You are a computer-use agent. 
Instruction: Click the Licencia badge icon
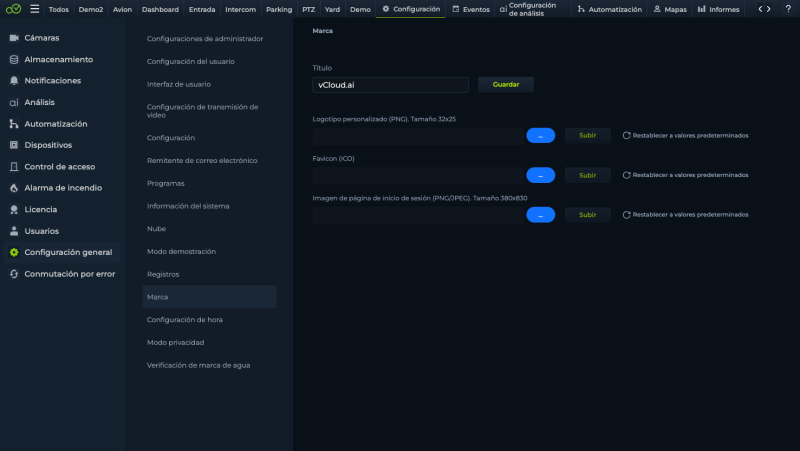coord(14,210)
